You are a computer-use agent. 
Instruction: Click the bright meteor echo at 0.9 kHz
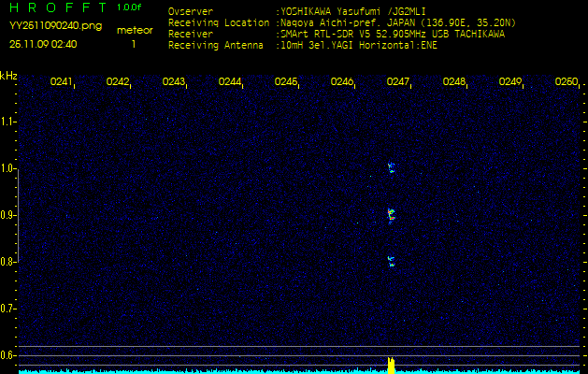[x=391, y=216]
